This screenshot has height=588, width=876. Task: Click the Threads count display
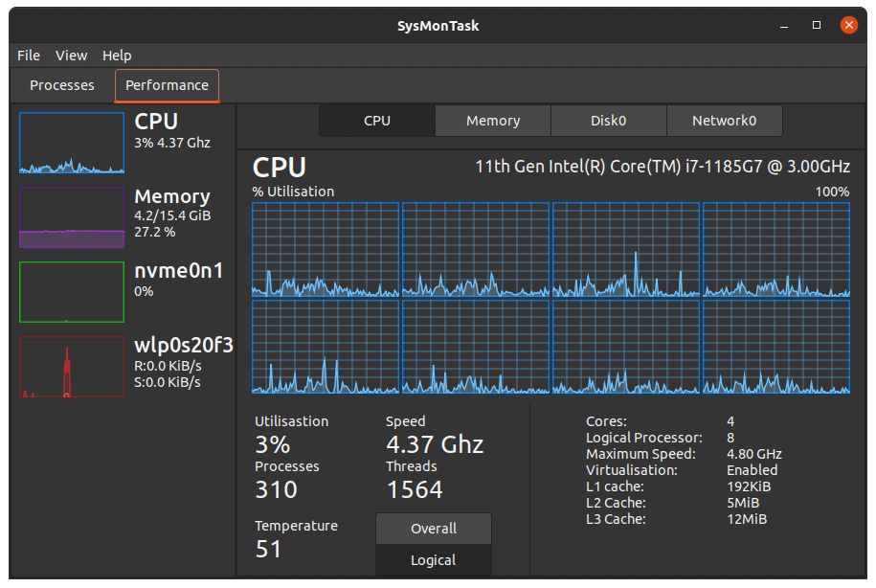416,489
